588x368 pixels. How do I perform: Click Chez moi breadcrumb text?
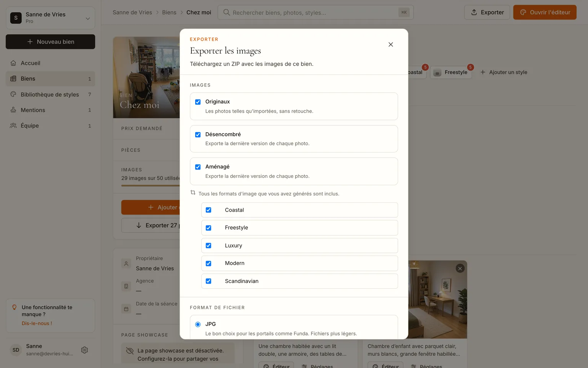(x=199, y=12)
